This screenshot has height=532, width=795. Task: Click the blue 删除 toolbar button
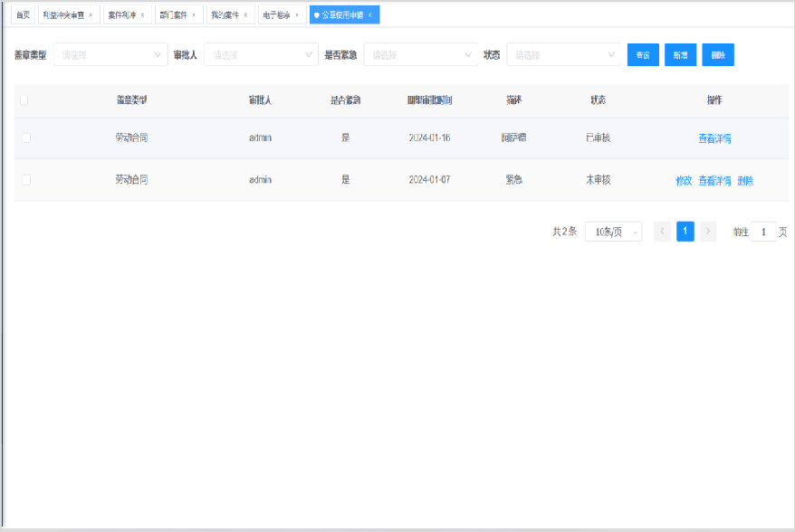(718, 54)
